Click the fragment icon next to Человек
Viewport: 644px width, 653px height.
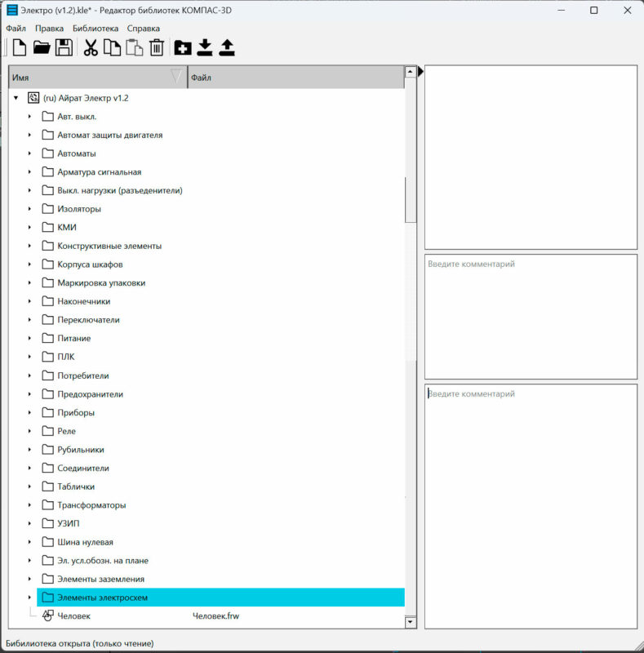(x=48, y=615)
